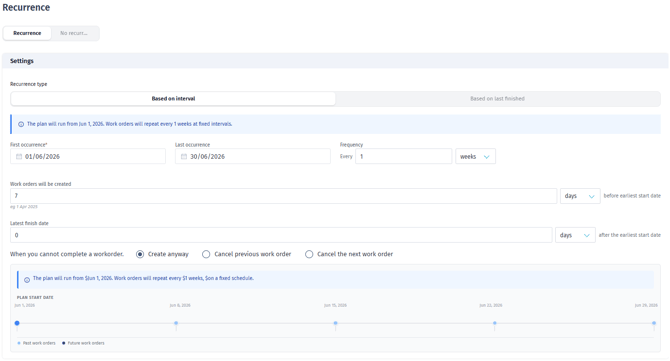Choose Based on last finished type

pos(497,98)
